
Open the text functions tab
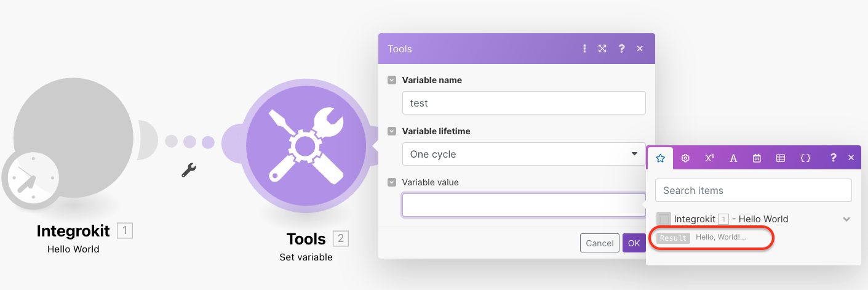(733, 158)
